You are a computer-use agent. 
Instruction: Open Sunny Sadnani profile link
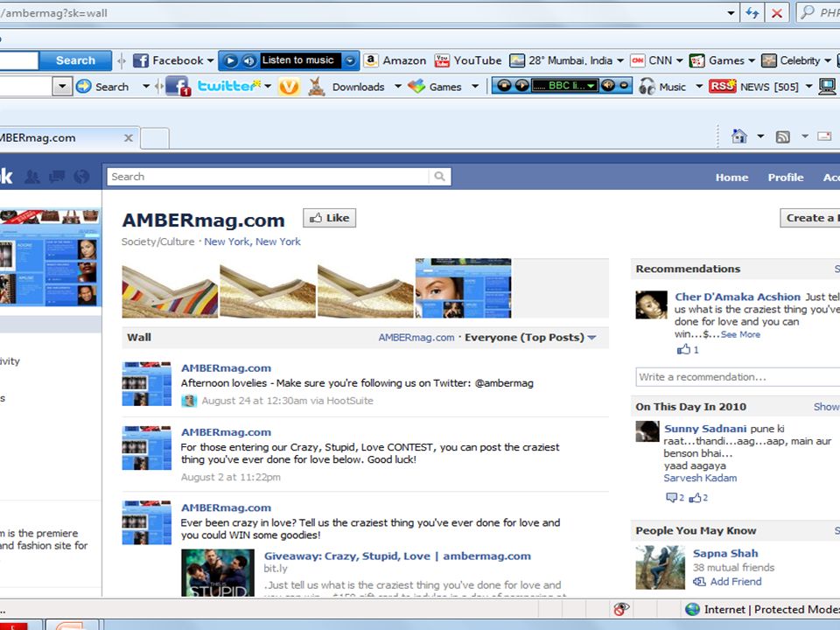pyautogui.click(x=705, y=429)
